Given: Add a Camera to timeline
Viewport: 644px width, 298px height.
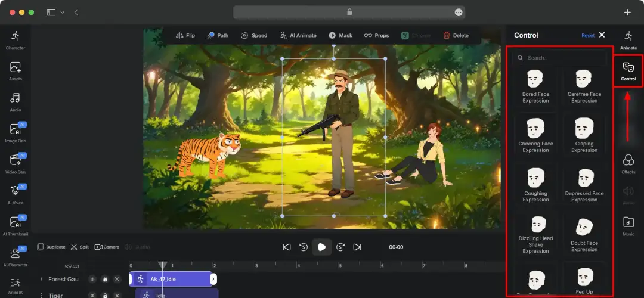Looking at the screenshot, I should pyautogui.click(x=107, y=247).
